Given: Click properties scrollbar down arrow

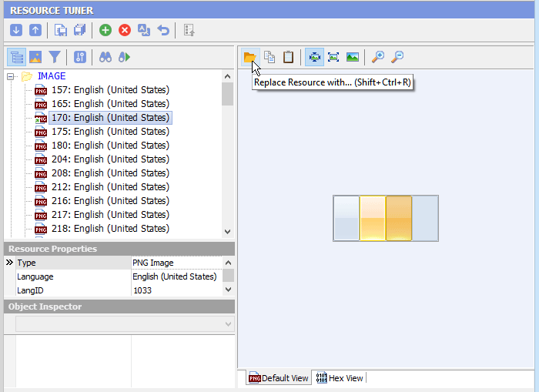Looking at the screenshot, I should click(228, 290).
